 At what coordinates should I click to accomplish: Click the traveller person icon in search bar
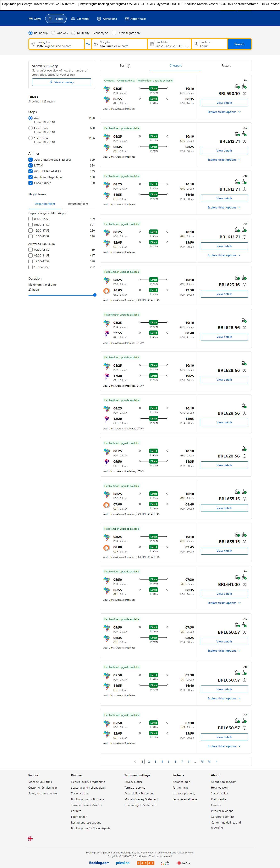tap(196, 44)
